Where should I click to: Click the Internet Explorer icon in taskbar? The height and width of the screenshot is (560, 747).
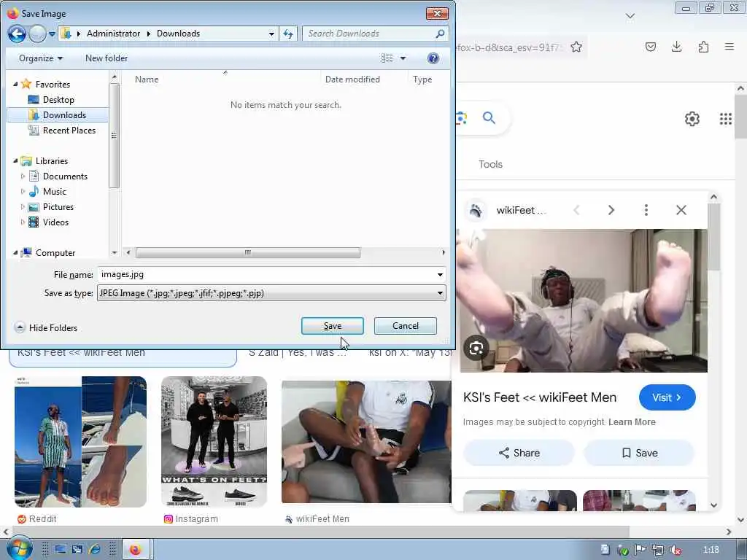[94, 550]
